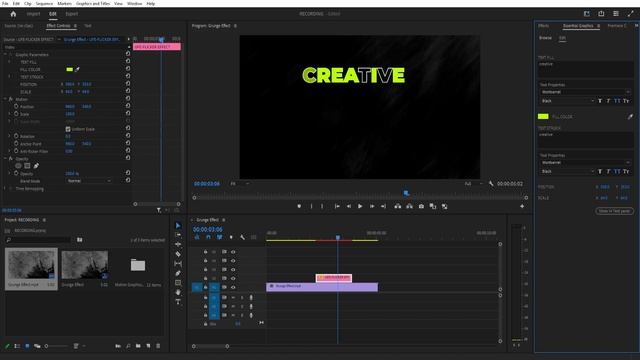
Task: Select the Selection tool in the timeline toolbar
Action: coord(178,225)
